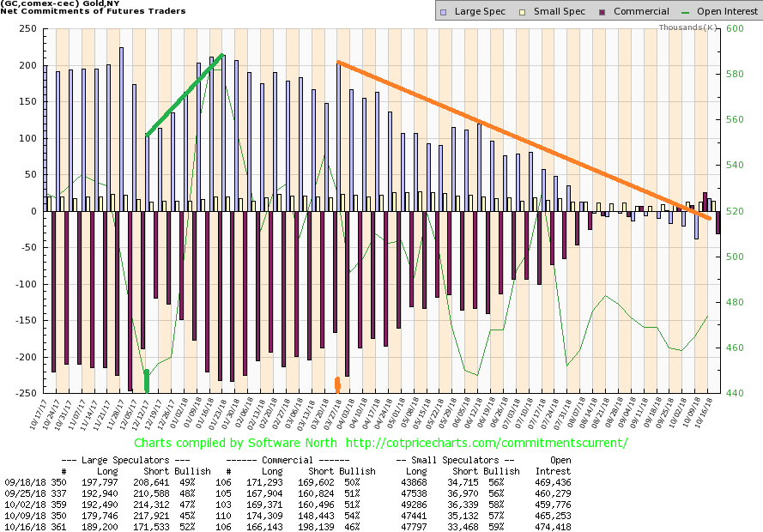Click the green arrow marker on the bottom axis
The image size is (763, 532).
point(147,381)
